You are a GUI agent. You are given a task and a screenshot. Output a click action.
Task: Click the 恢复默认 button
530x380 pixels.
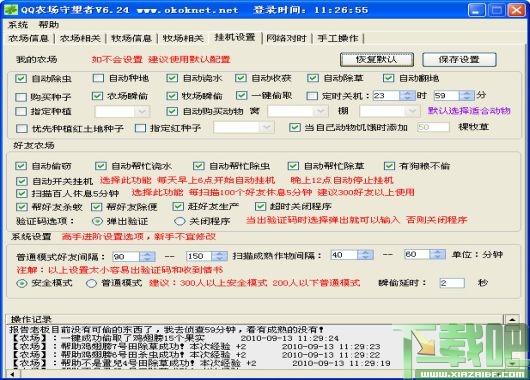point(377,60)
